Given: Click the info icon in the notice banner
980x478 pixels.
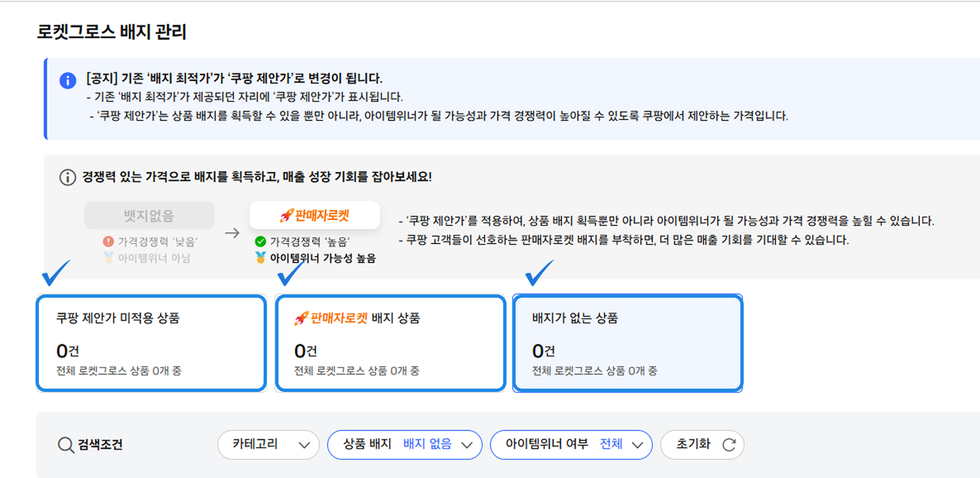Looking at the screenshot, I should (x=68, y=79).
